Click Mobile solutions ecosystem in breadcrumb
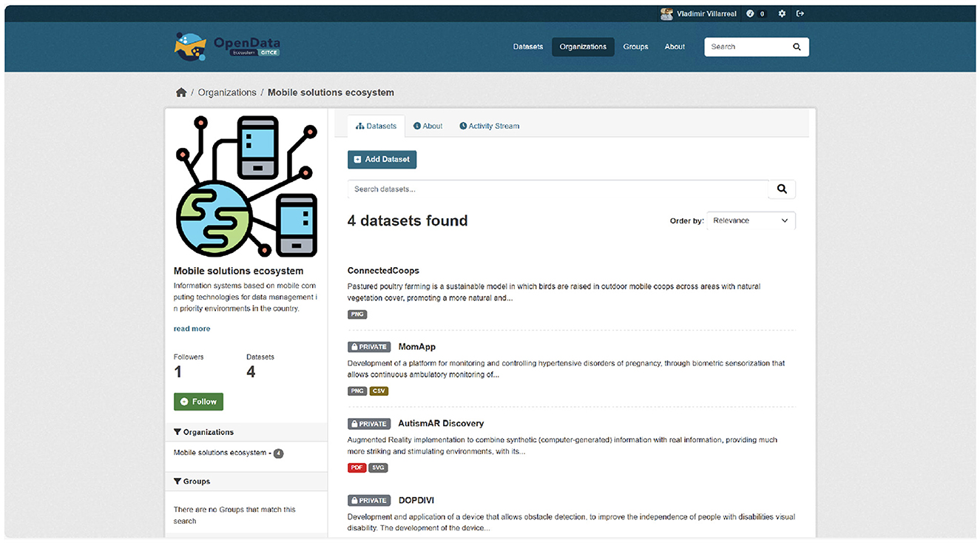 pyautogui.click(x=331, y=92)
